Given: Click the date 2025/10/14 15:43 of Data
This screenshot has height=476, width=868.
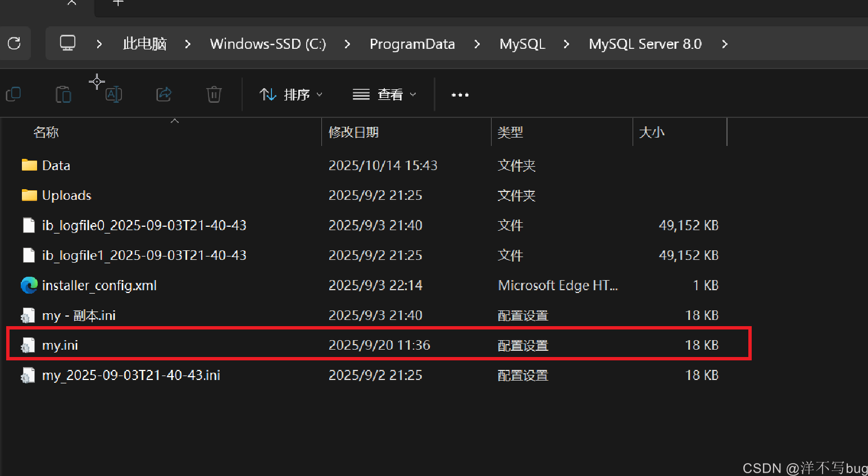Looking at the screenshot, I should 383,166.
